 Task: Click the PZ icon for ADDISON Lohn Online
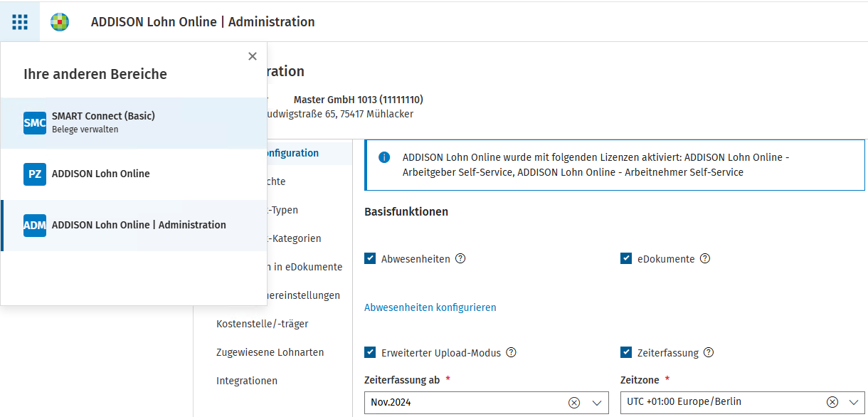pos(35,174)
